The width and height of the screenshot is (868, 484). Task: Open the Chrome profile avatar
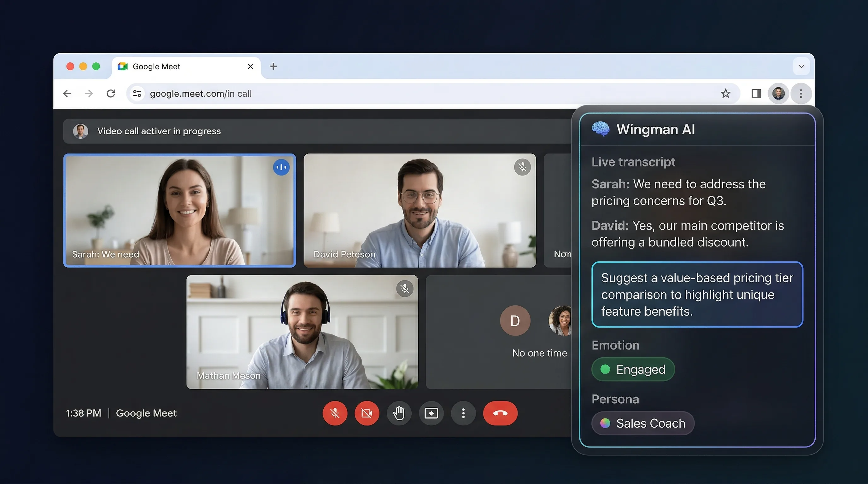click(x=778, y=93)
